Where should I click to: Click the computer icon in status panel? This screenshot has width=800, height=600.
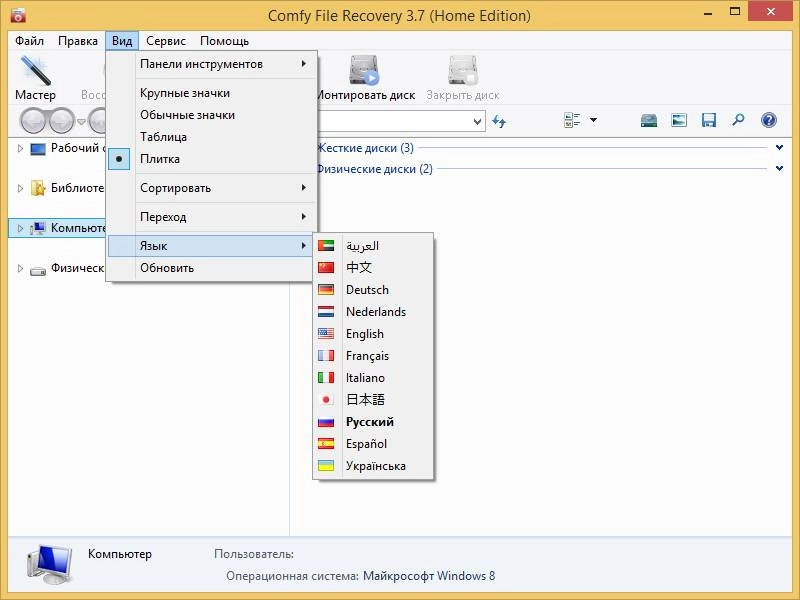(49, 564)
